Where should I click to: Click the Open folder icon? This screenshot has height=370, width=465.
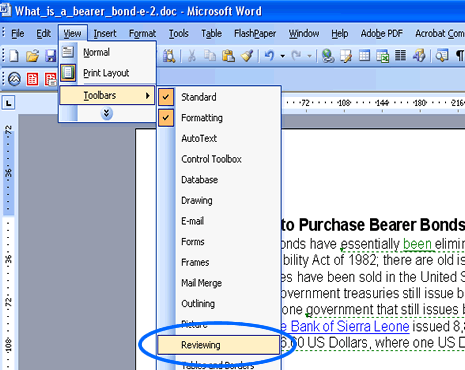point(33,56)
